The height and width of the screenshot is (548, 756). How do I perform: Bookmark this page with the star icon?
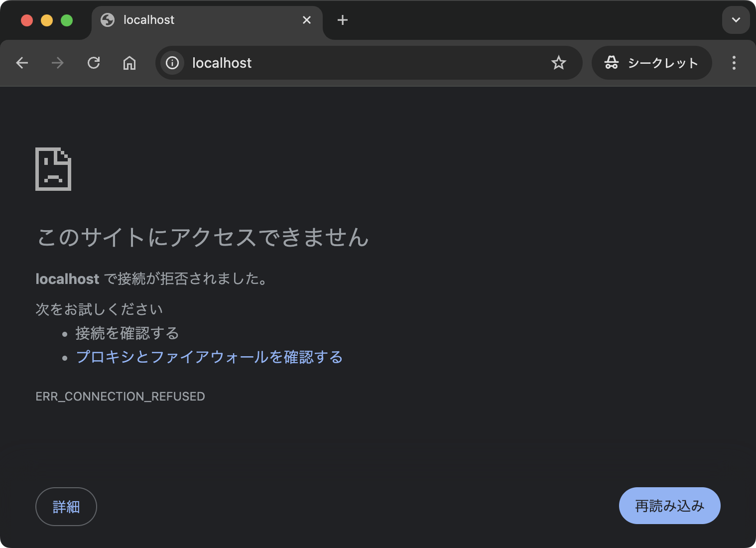coord(558,63)
